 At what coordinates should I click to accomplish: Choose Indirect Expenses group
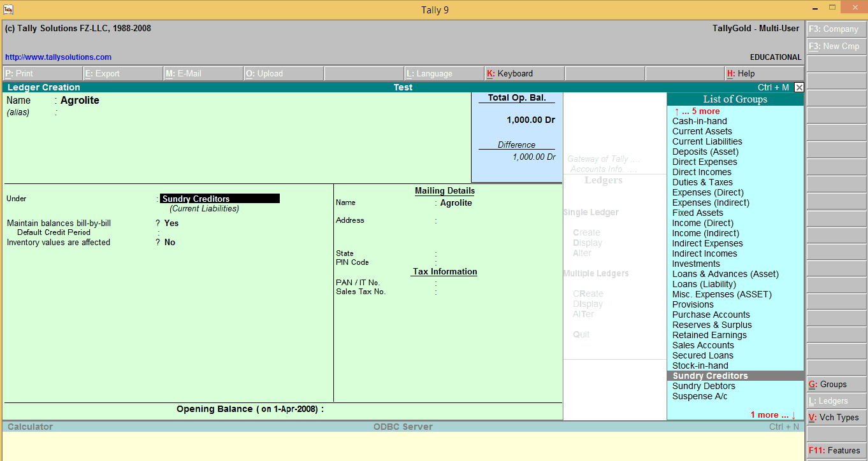click(x=707, y=244)
